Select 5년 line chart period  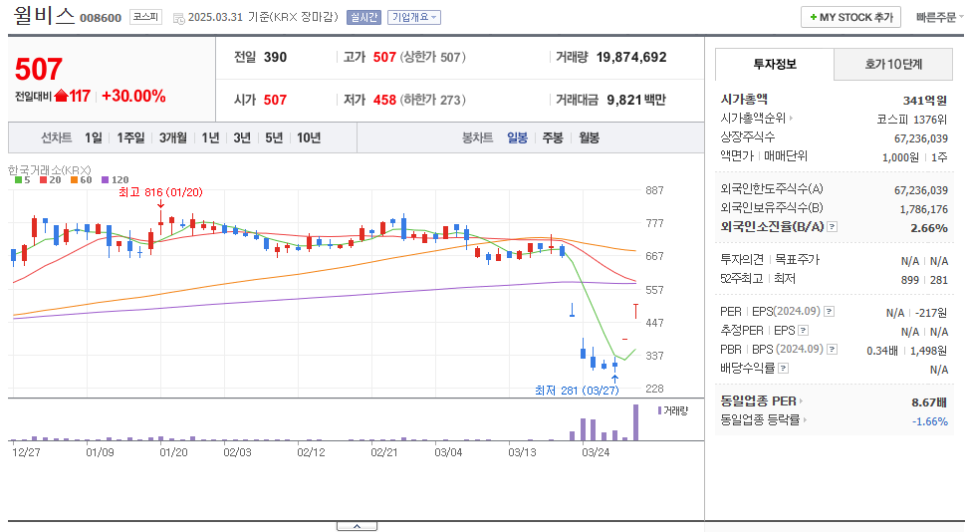pos(274,138)
